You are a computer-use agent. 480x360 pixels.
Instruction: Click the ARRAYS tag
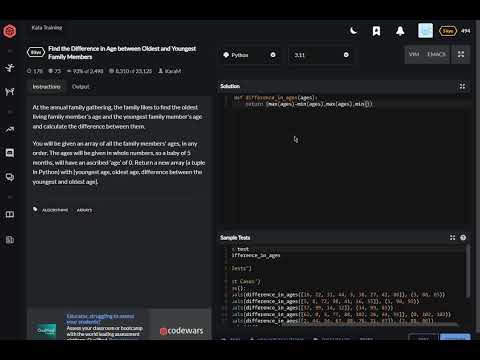click(x=84, y=210)
